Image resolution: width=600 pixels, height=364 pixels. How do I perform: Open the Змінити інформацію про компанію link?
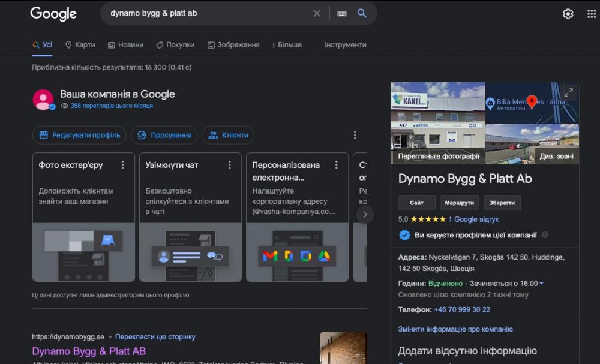[455, 329]
